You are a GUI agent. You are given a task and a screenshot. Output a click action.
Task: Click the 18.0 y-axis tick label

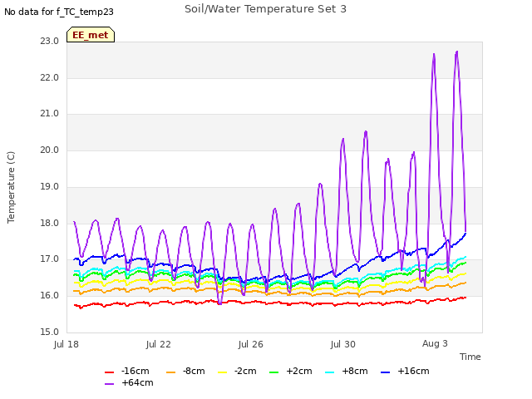(50, 223)
